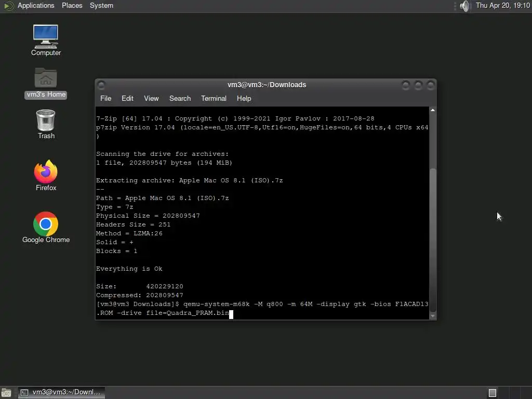Click the 'Blocks = 1' line
The width and height of the screenshot is (532, 399).
pyautogui.click(x=117, y=251)
